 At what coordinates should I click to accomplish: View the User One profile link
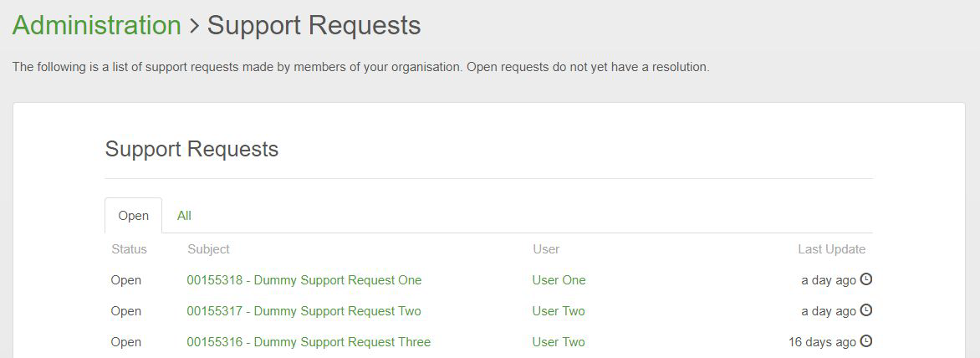point(559,280)
